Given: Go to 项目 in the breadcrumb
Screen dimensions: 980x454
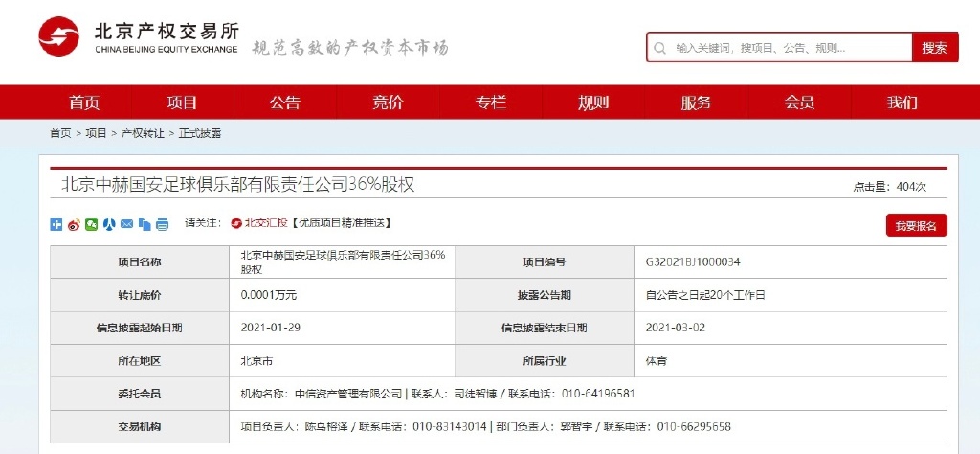Looking at the screenshot, I should [x=97, y=133].
